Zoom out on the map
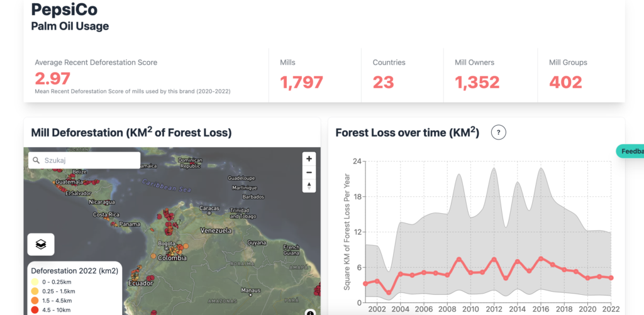The width and height of the screenshot is (644, 315). click(x=309, y=172)
